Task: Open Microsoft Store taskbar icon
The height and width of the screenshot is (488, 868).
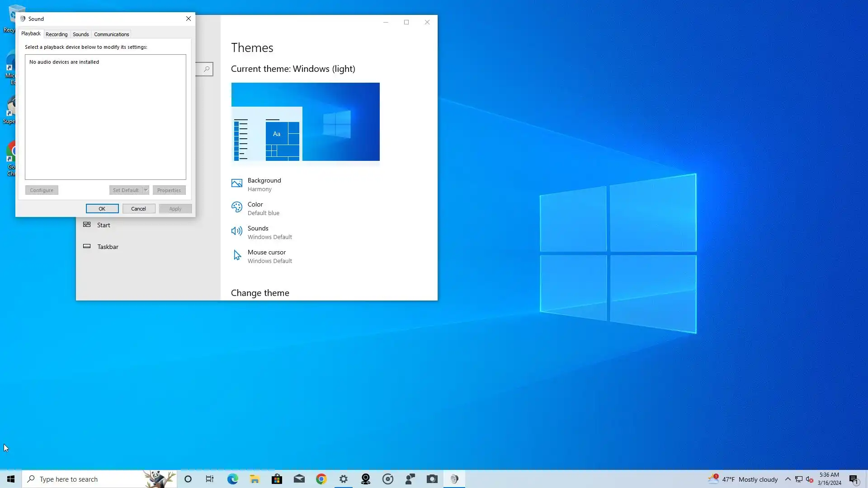Action: coord(277,479)
